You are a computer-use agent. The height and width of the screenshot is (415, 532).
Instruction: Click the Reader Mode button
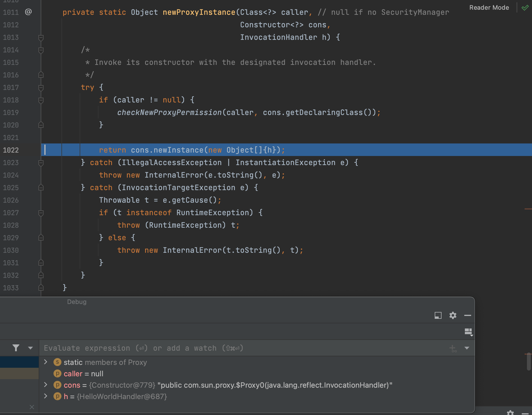489,8
